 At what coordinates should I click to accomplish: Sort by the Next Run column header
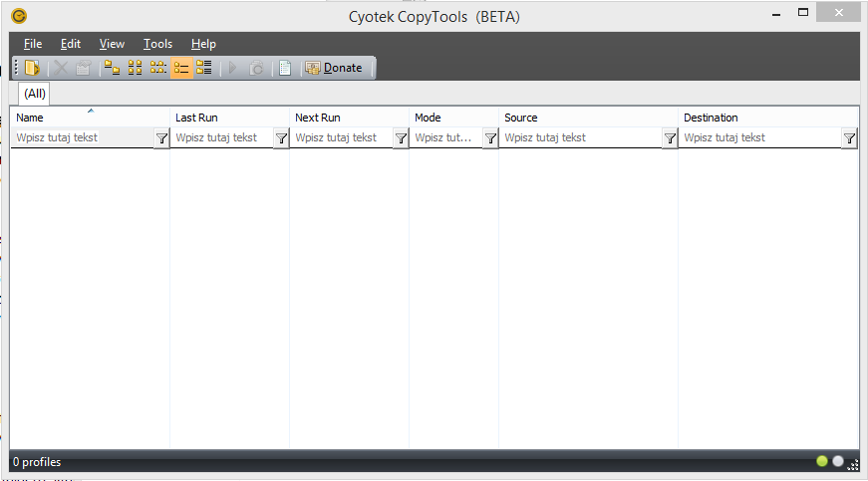tap(349, 118)
